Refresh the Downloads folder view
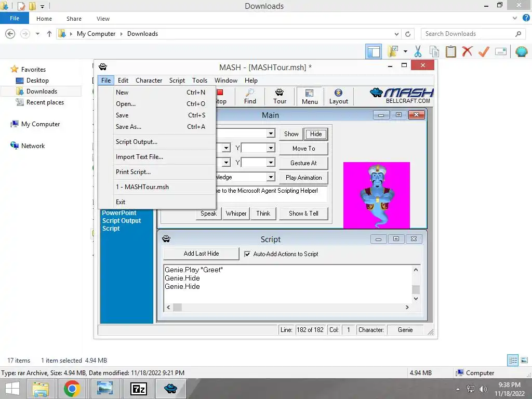The width and height of the screenshot is (532, 399). pyautogui.click(x=408, y=34)
